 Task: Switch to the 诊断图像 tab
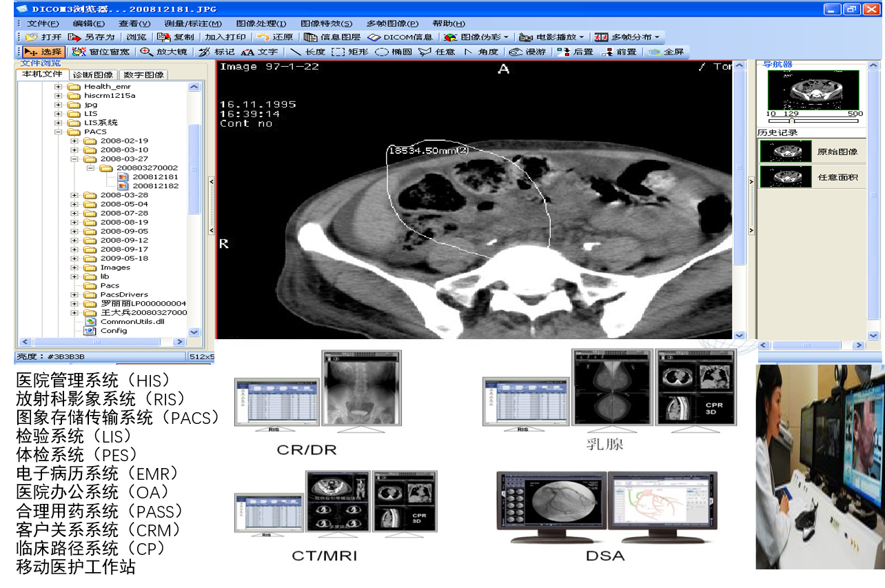coord(93,75)
